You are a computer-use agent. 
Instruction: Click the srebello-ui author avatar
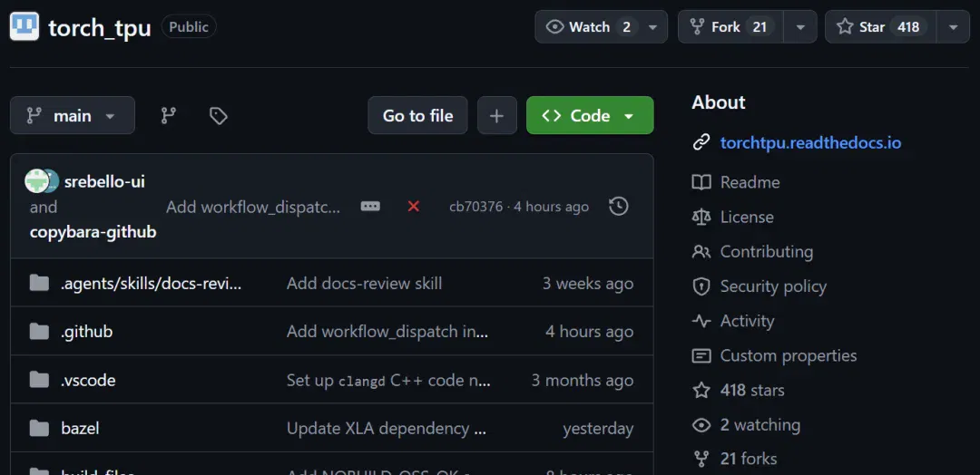coord(37,181)
